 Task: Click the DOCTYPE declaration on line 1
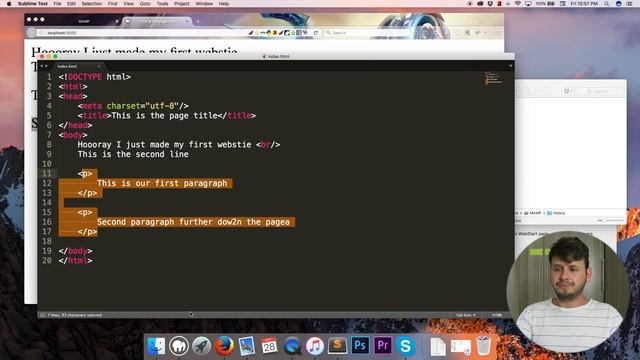95,77
